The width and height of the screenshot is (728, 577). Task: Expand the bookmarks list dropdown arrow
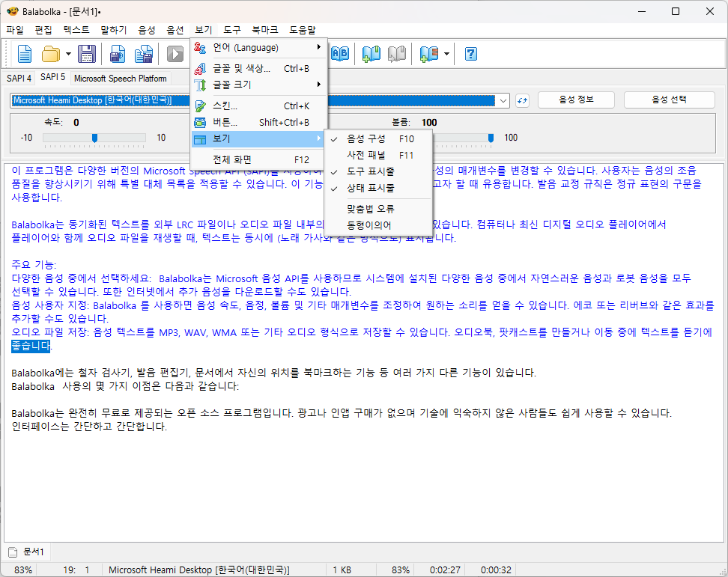point(446,54)
